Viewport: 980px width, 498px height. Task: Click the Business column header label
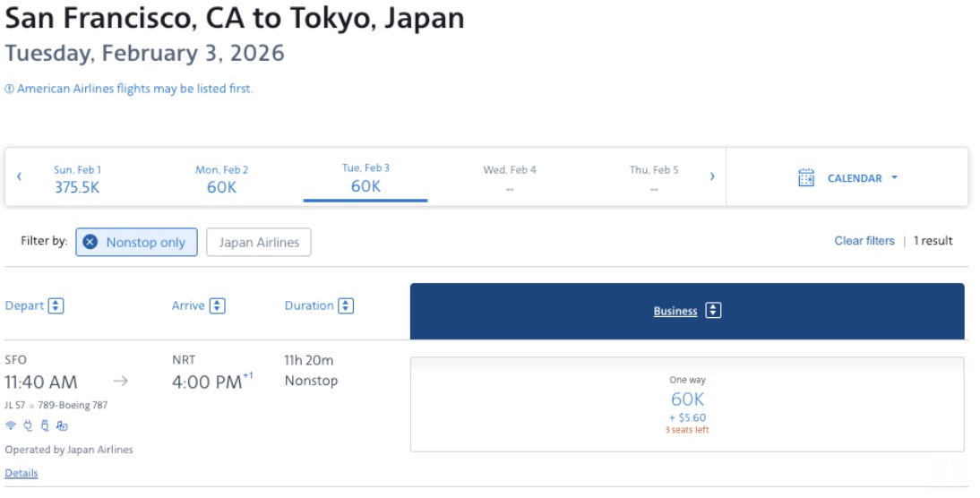[675, 311]
